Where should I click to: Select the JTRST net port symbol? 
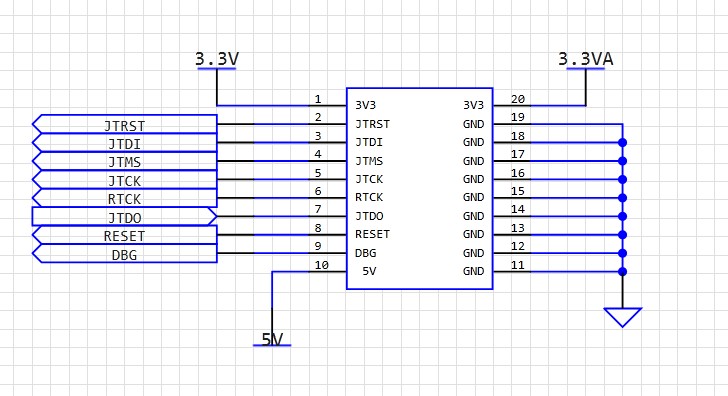124,124
